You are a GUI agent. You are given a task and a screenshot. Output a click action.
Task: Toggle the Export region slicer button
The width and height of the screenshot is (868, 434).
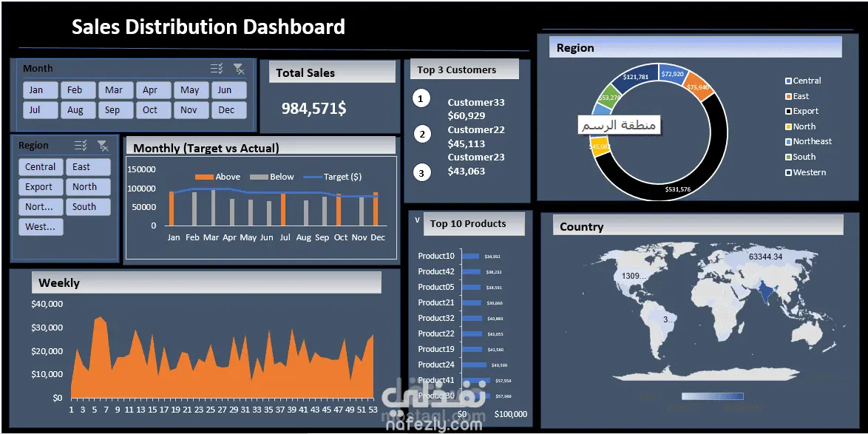(41, 187)
